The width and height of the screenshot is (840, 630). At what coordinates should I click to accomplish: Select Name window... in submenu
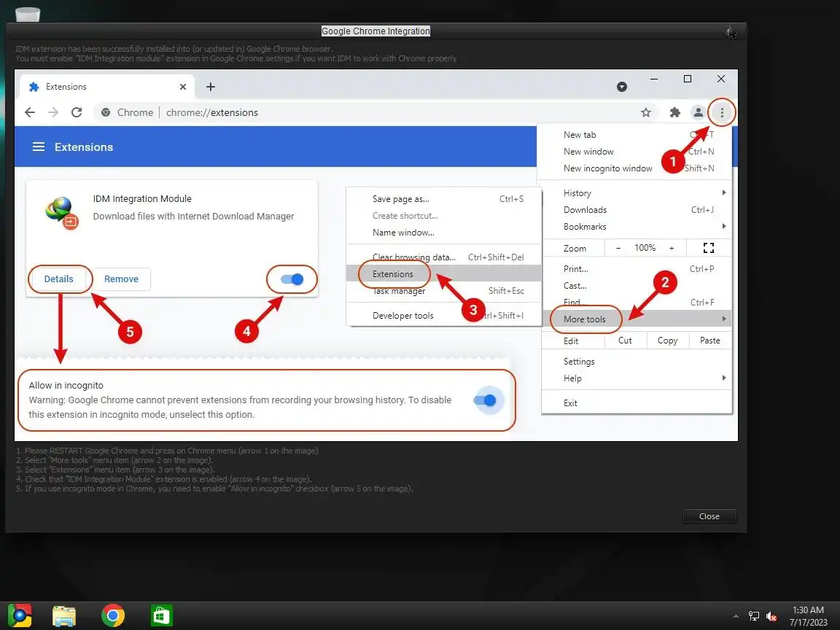pyautogui.click(x=443, y=233)
